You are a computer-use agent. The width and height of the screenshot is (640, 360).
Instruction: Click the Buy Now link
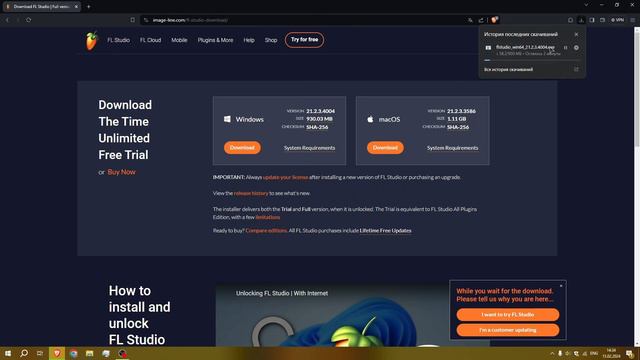pyautogui.click(x=121, y=172)
